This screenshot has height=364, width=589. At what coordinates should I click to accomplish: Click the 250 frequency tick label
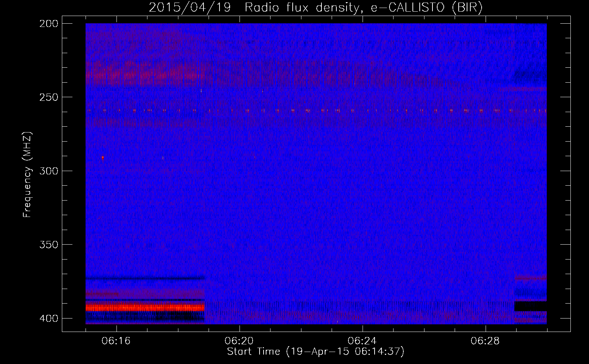(49, 97)
